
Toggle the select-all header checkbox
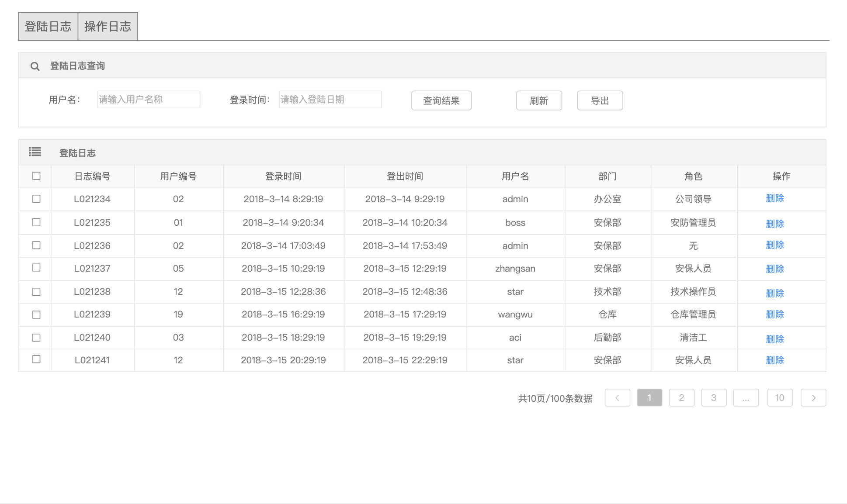36,176
